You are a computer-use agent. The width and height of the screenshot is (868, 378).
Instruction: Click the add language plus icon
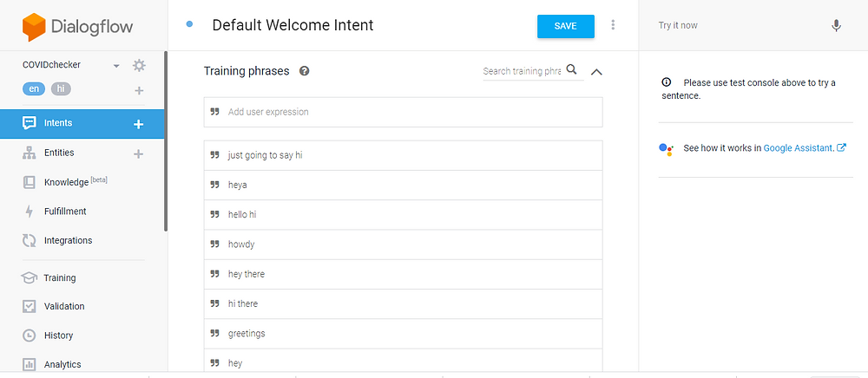point(139,90)
